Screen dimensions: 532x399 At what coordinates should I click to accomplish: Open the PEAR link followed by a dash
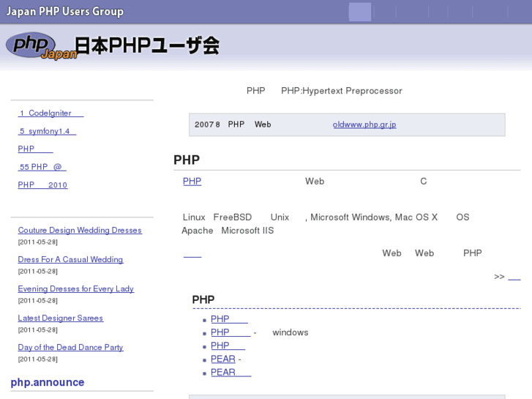pos(223,359)
